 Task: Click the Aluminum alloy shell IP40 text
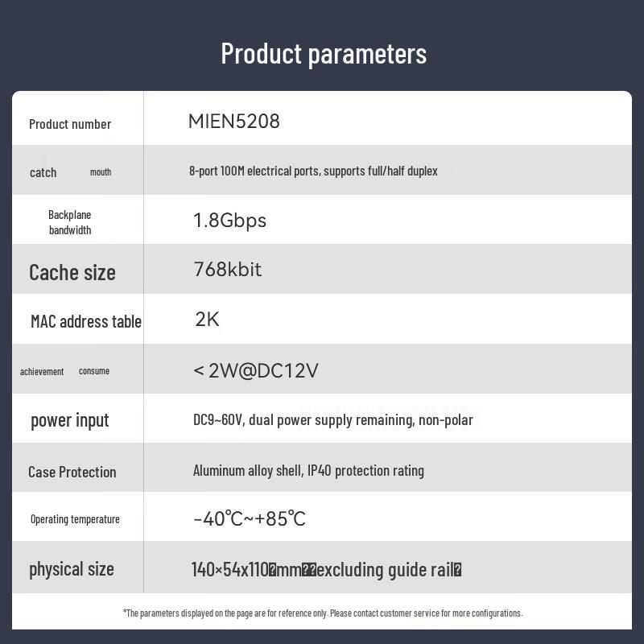pyautogui.click(x=308, y=471)
